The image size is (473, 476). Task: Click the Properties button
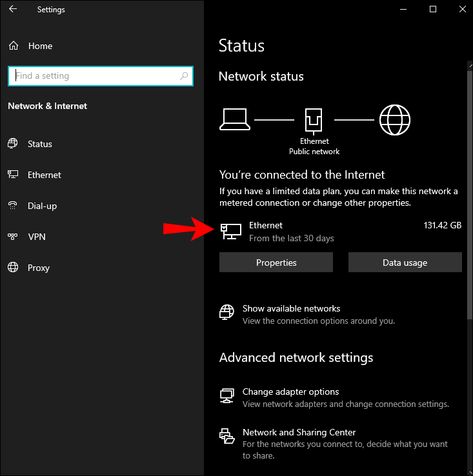[x=276, y=263]
